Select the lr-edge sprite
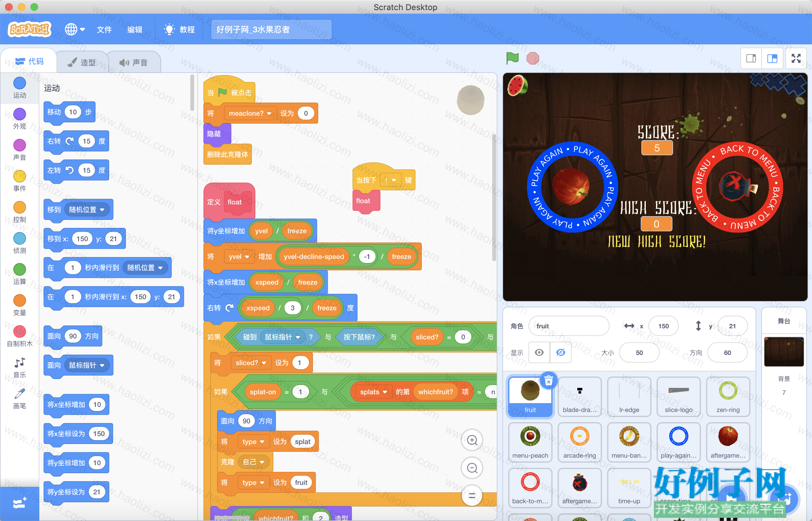The width and height of the screenshot is (812, 521). click(x=629, y=397)
